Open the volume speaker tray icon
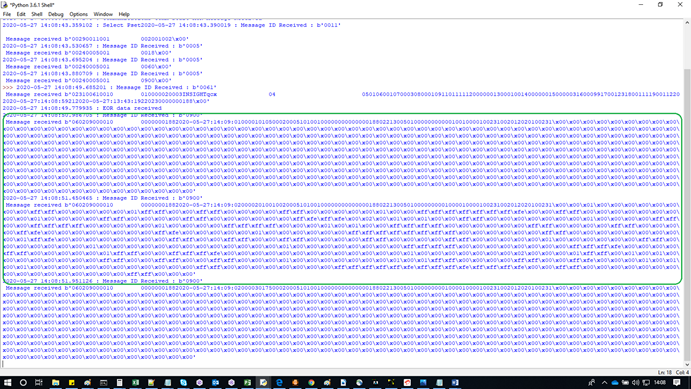Screen dimensions: 691x389 (x=635, y=382)
